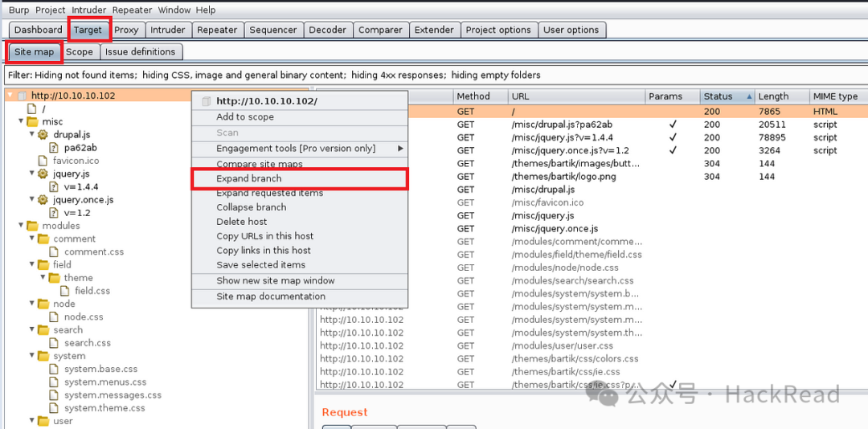This screenshot has height=429, width=868.
Task: Collapse the misc folder arrow
Action: coord(21,121)
